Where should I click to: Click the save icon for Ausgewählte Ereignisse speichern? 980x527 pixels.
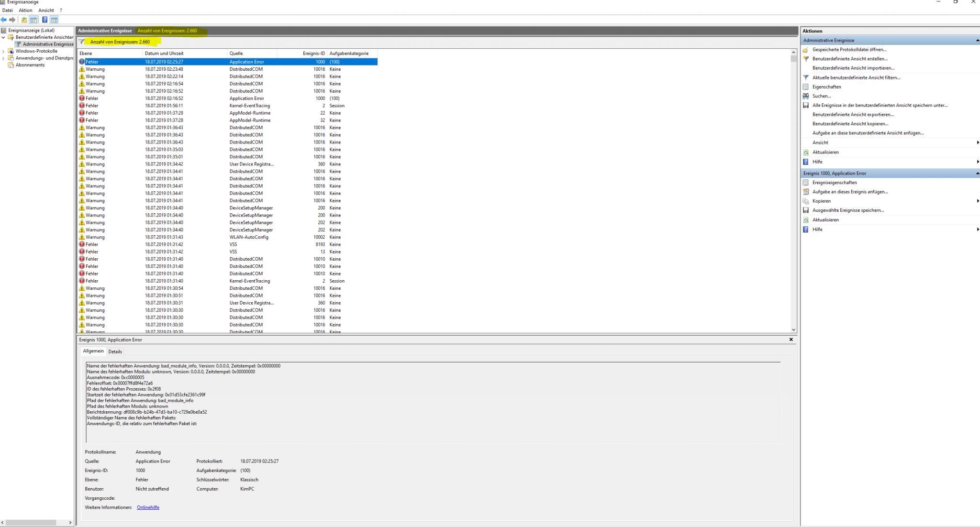click(806, 210)
